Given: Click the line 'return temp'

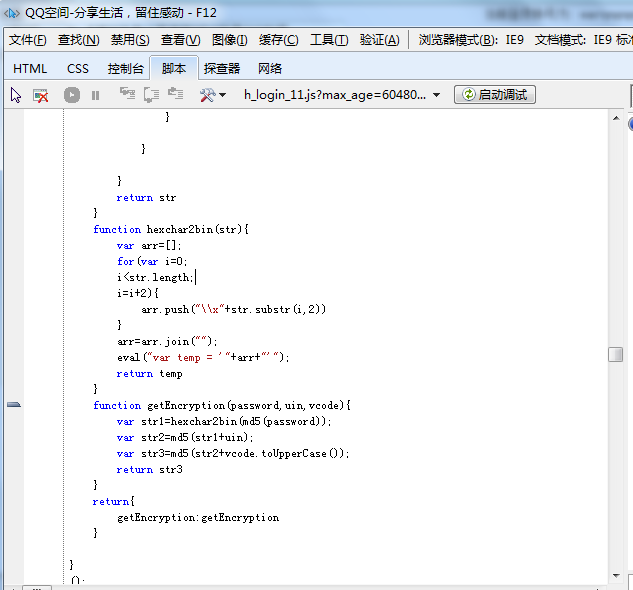Looking at the screenshot, I should (149, 374).
